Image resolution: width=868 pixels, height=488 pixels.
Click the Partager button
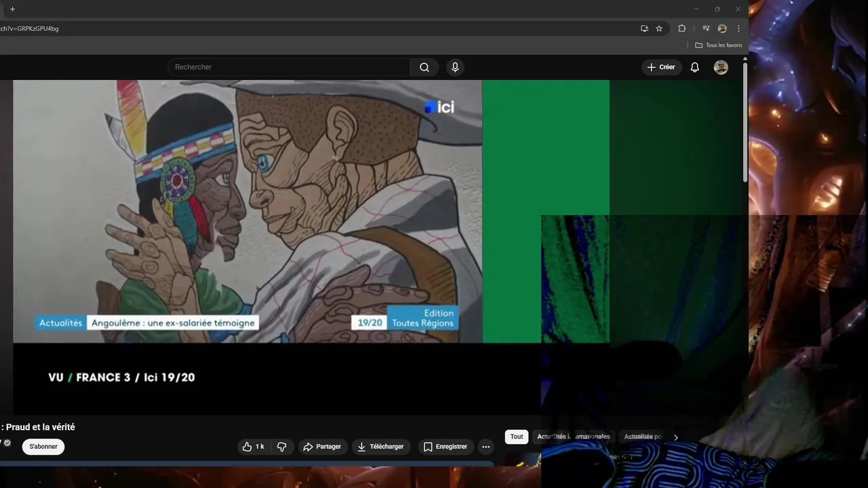pos(323,447)
